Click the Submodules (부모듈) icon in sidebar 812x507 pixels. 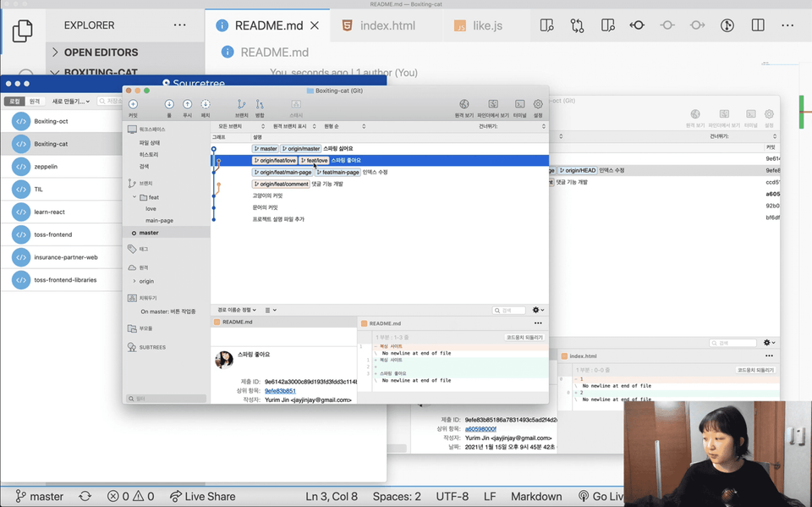click(x=132, y=328)
